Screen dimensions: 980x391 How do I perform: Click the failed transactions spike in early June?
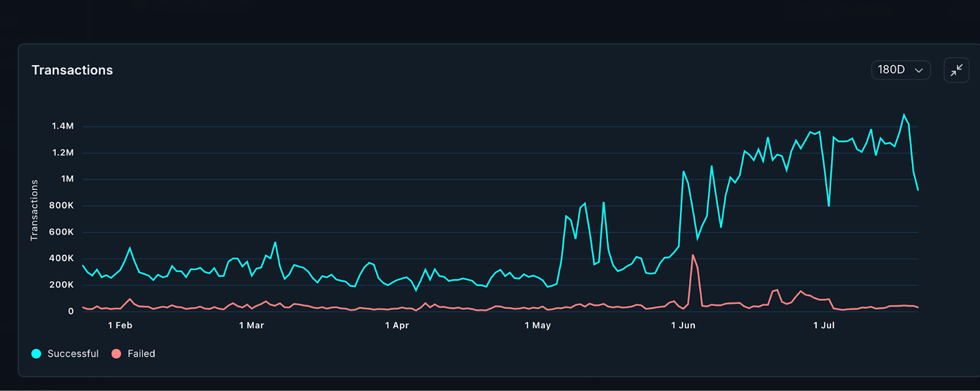[x=693, y=256]
